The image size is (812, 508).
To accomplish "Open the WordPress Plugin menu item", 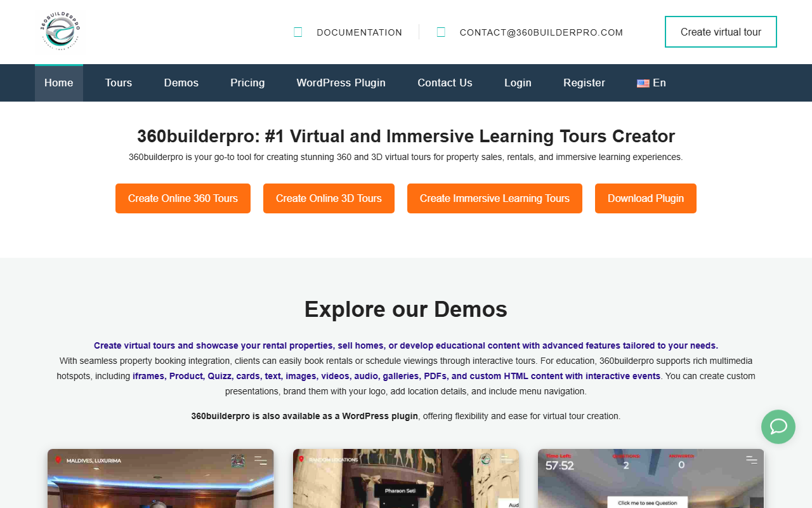I will 341,83.
